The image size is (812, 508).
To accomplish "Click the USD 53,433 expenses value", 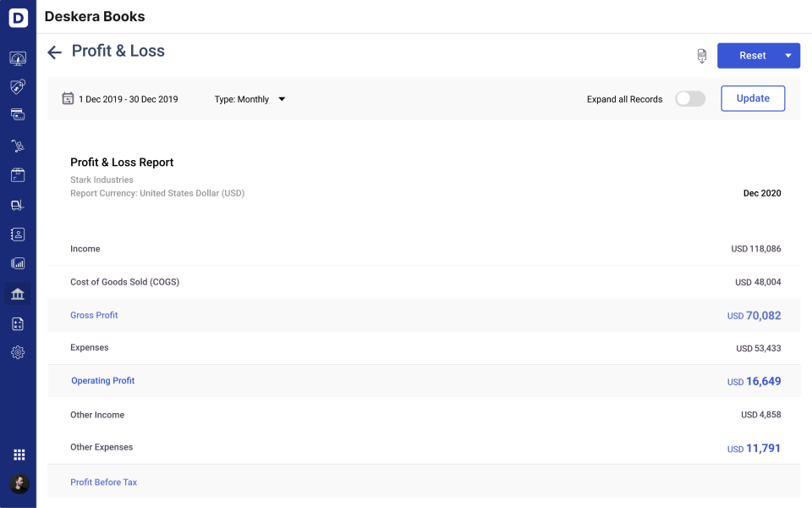I will (758, 348).
